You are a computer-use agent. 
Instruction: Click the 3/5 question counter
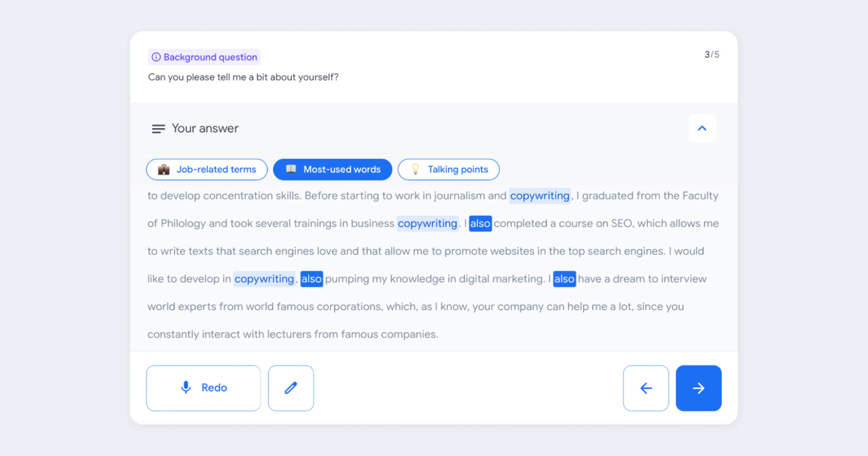click(x=712, y=54)
